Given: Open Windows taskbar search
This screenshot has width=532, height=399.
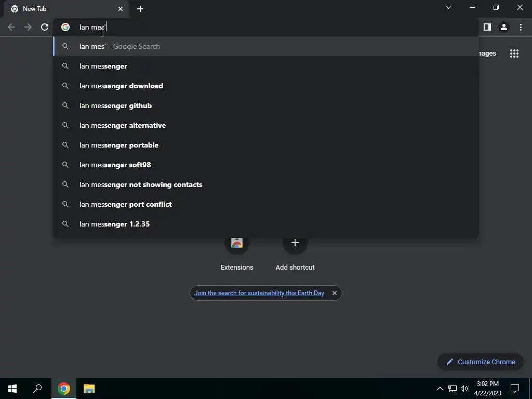Looking at the screenshot, I should 37,389.
